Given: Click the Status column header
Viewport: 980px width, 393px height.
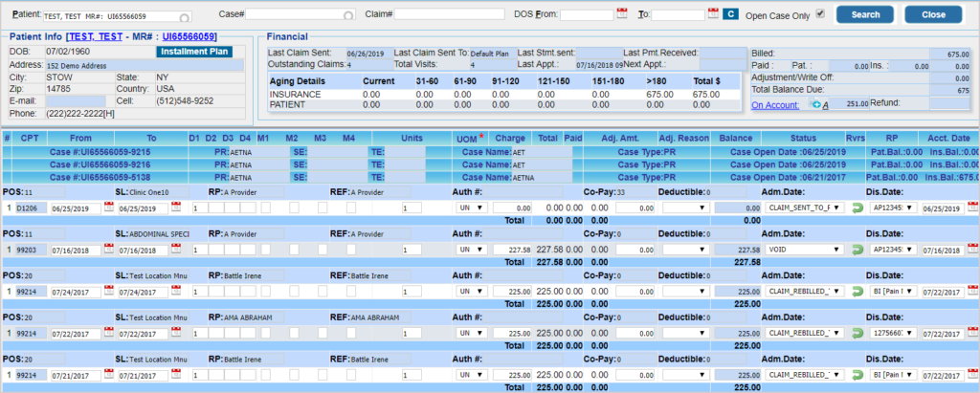Looking at the screenshot, I should click(x=802, y=139).
